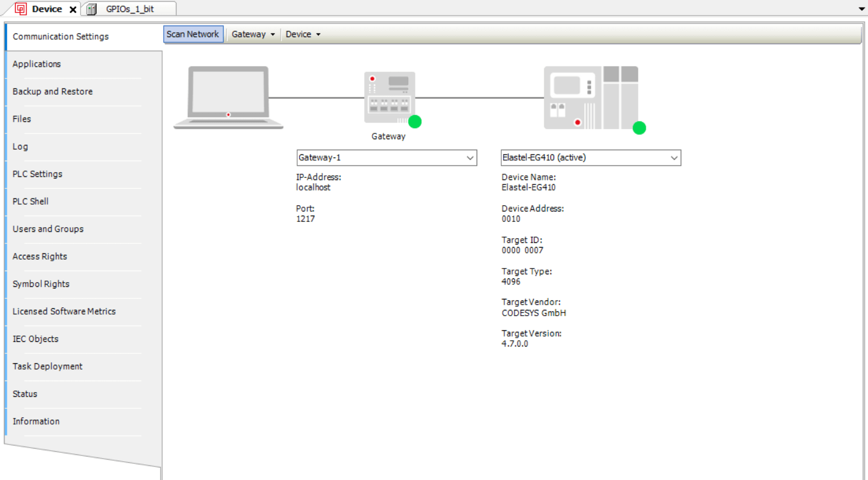868x480 pixels.
Task: Click the PLC controller device icon
Action: 590,97
